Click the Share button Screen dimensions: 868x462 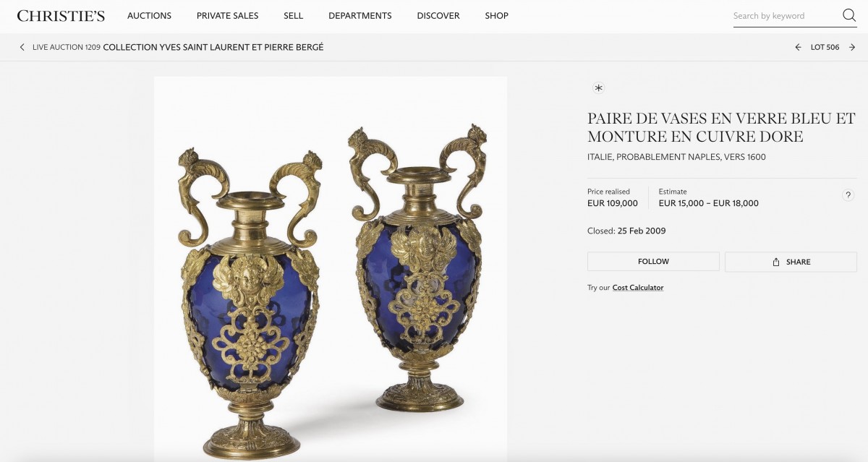click(x=791, y=262)
